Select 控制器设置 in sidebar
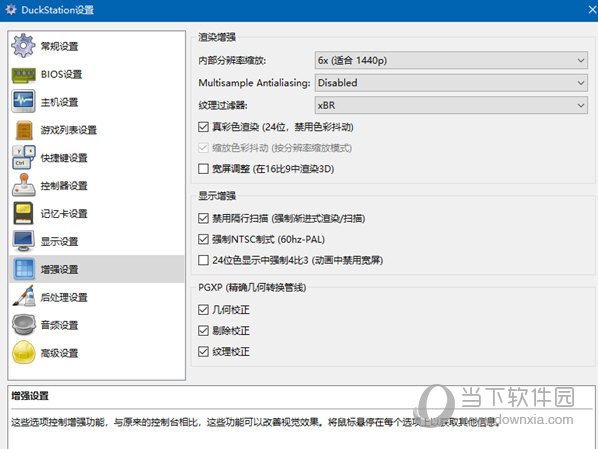Viewport: 598px width, 449px height. pyautogui.click(x=64, y=185)
